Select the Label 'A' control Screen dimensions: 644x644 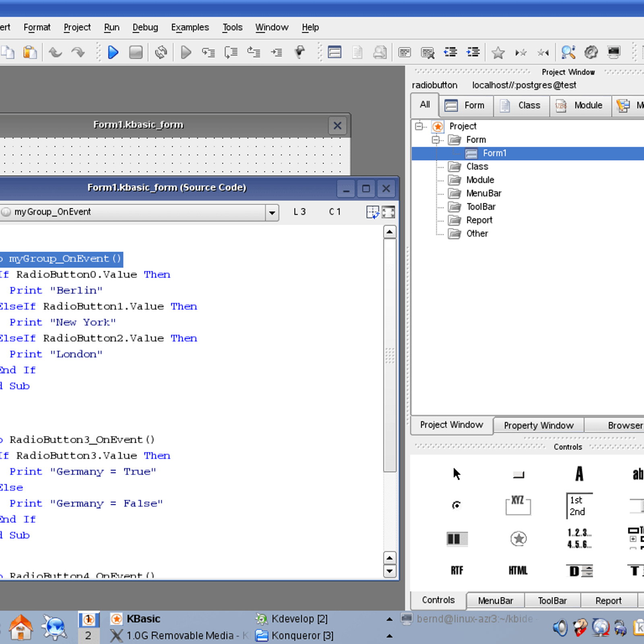(x=579, y=474)
